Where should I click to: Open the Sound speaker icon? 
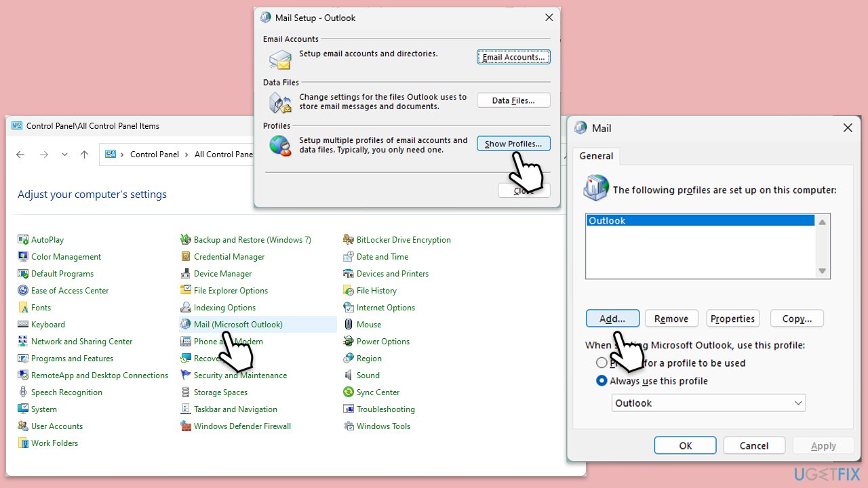pyautogui.click(x=349, y=375)
